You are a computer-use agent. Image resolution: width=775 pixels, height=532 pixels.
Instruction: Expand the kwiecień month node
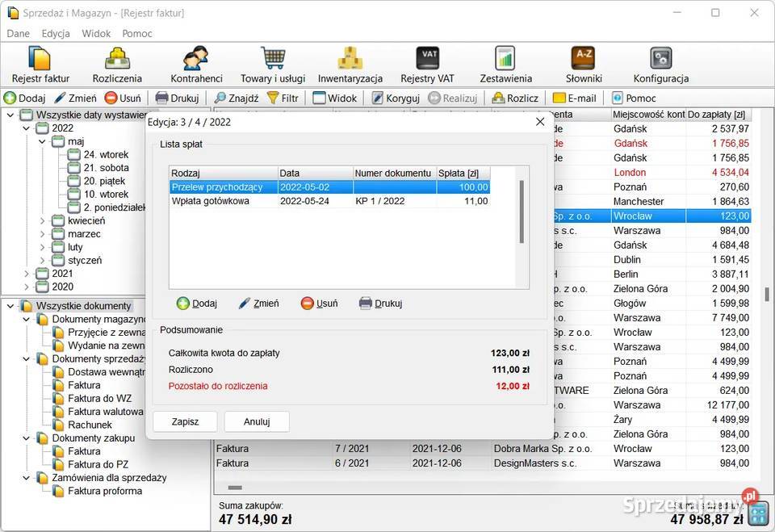click(x=43, y=220)
